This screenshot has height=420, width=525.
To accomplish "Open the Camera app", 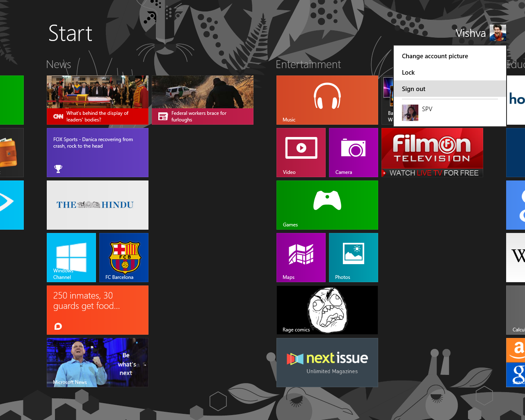I will click(353, 152).
